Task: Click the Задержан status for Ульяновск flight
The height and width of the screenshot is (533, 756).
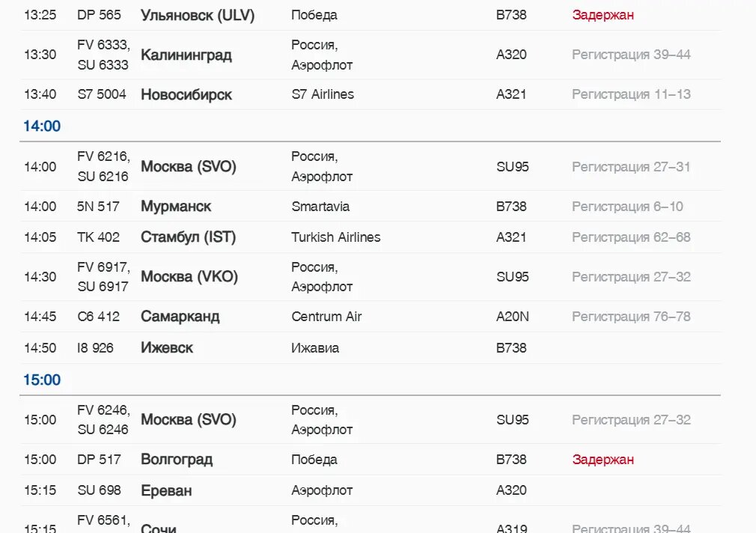Action: (603, 15)
